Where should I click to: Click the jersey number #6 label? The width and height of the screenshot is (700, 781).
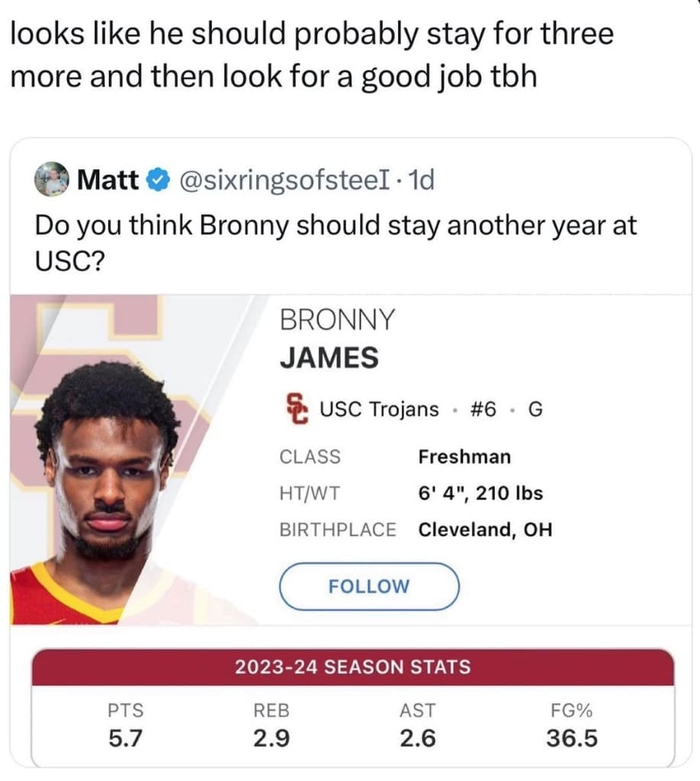pyautogui.click(x=484, y=409)
